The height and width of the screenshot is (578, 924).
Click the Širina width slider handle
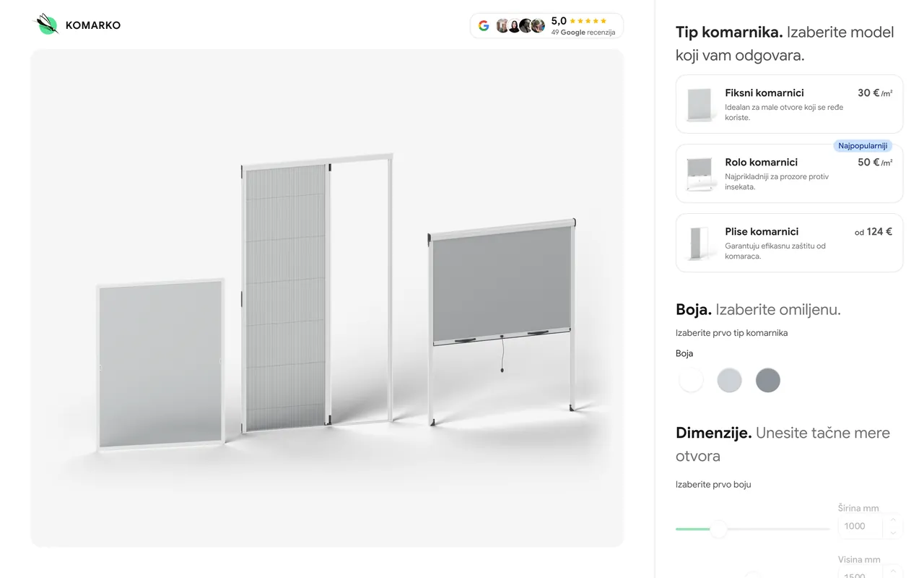(x=718, y=529)
